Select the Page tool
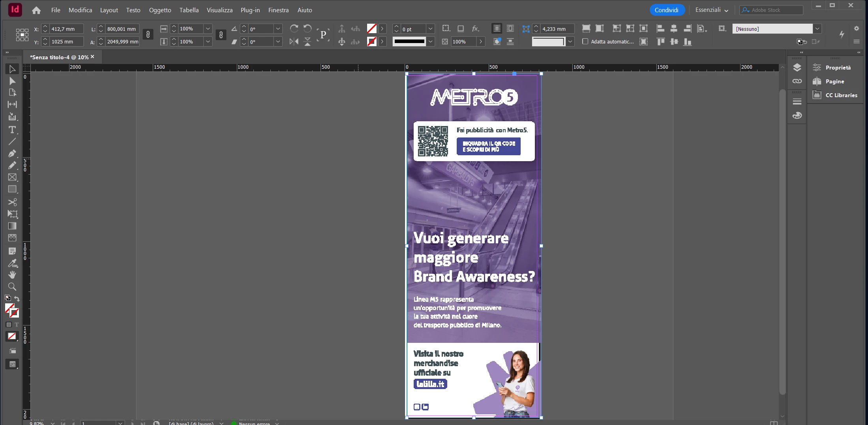 (x=12, y=92)
